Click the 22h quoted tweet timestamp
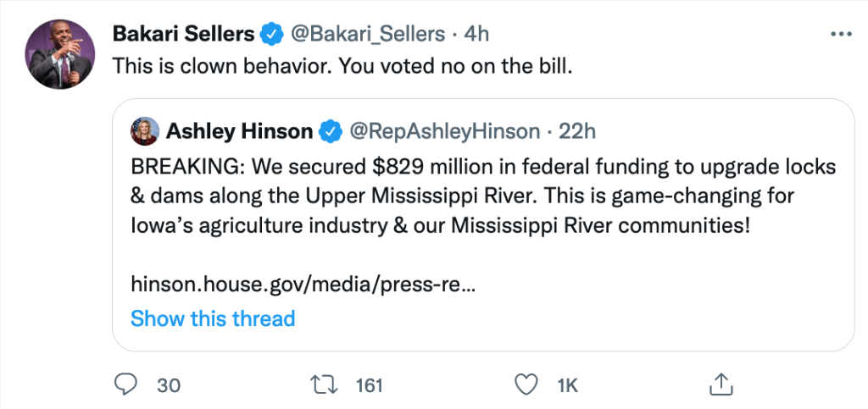The height and width of the screenshot is (409, 868). [580, 131]
